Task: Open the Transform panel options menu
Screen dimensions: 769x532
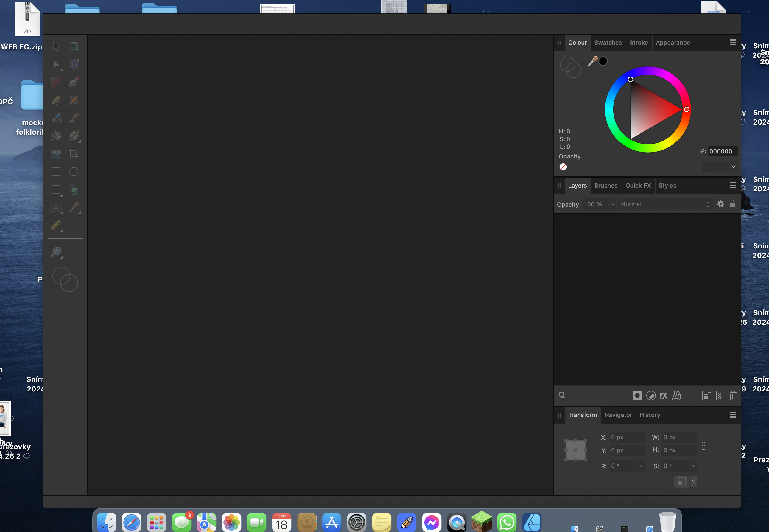Action: point(733,415)
